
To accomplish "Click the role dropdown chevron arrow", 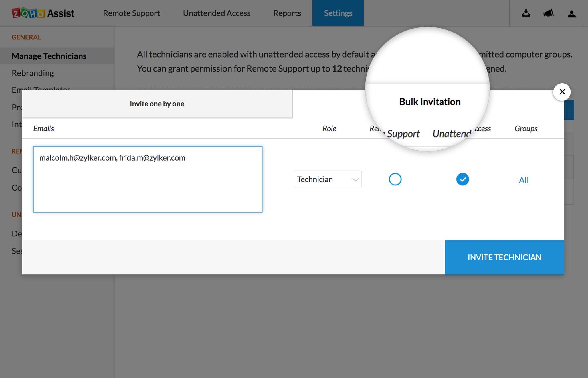I will tap(355, 180).
